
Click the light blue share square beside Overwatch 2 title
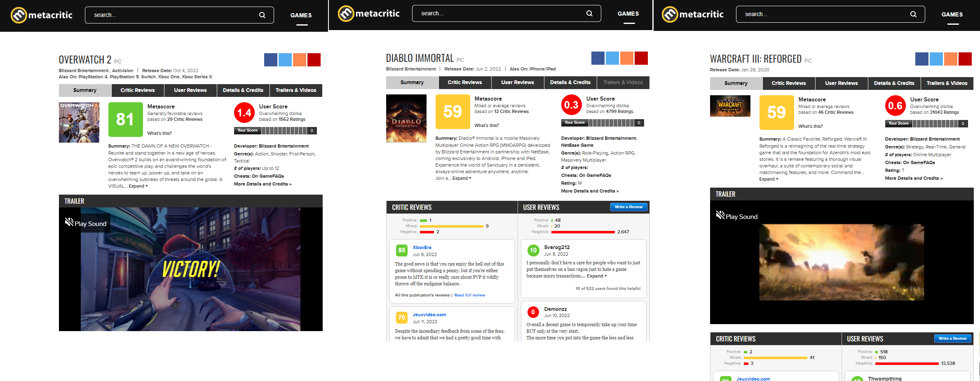[x=285, y=60]
